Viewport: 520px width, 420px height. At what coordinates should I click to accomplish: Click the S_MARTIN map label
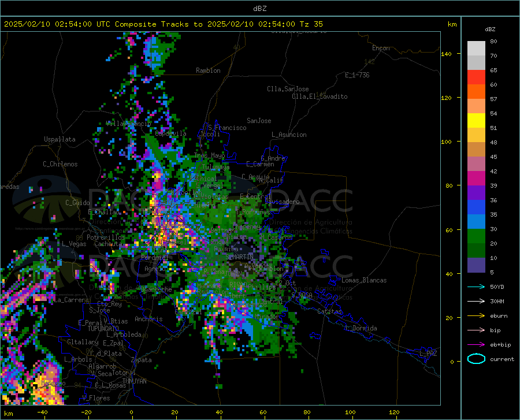[239, 257]
